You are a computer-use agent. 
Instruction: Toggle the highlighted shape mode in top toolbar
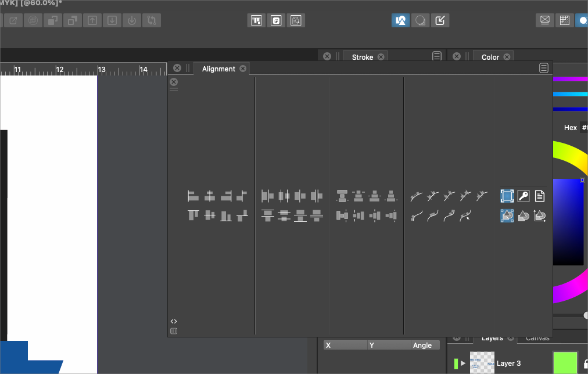[x=400, y=20]
